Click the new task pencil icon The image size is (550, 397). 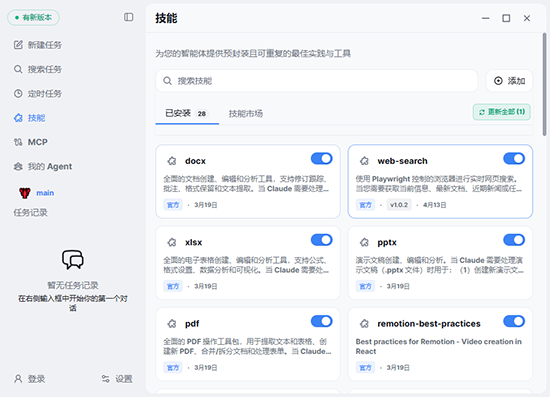coord(18,45)
